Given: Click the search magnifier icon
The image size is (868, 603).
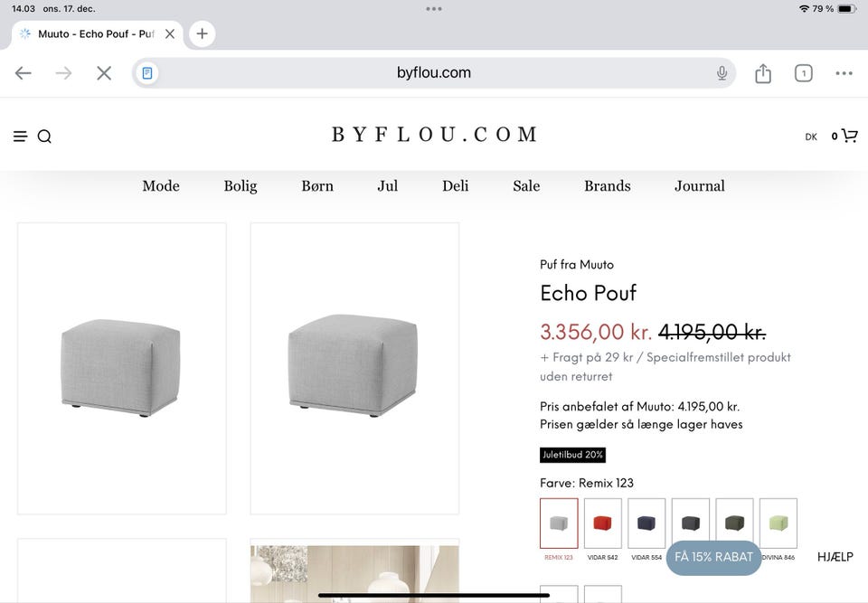Looking at the screenshot, I should 44,137.
